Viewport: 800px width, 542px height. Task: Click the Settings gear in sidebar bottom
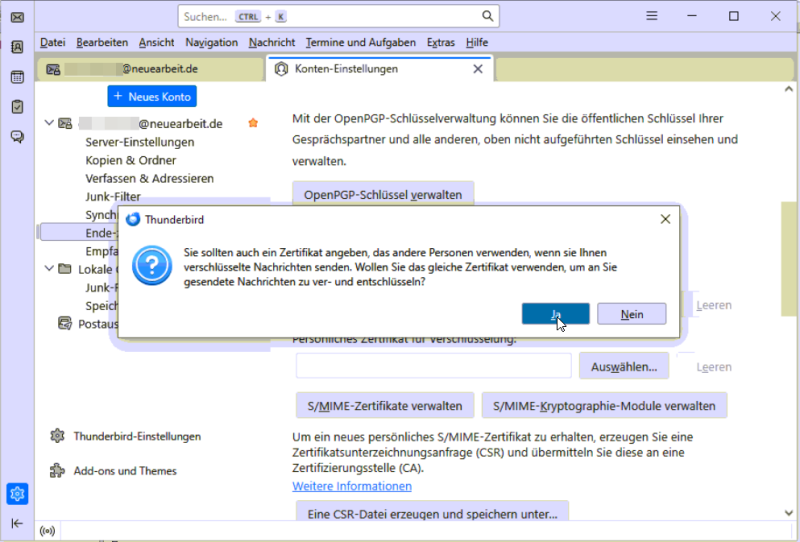(17, 494)
